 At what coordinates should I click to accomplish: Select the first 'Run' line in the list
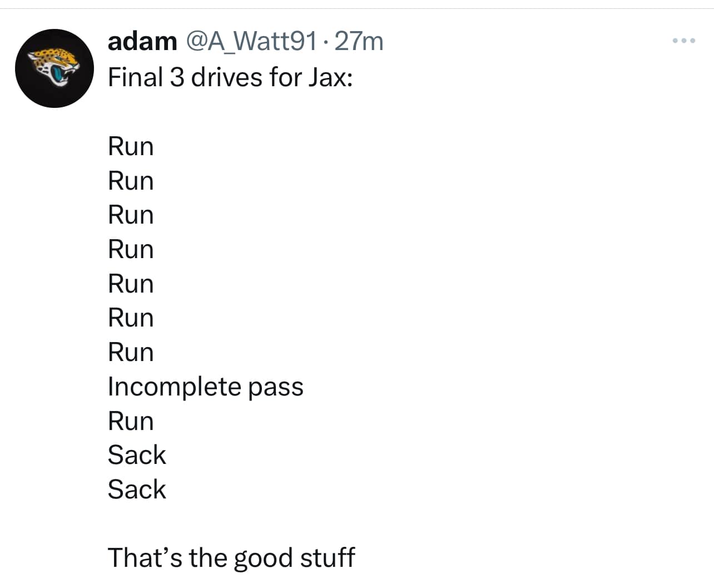point(131,147)
